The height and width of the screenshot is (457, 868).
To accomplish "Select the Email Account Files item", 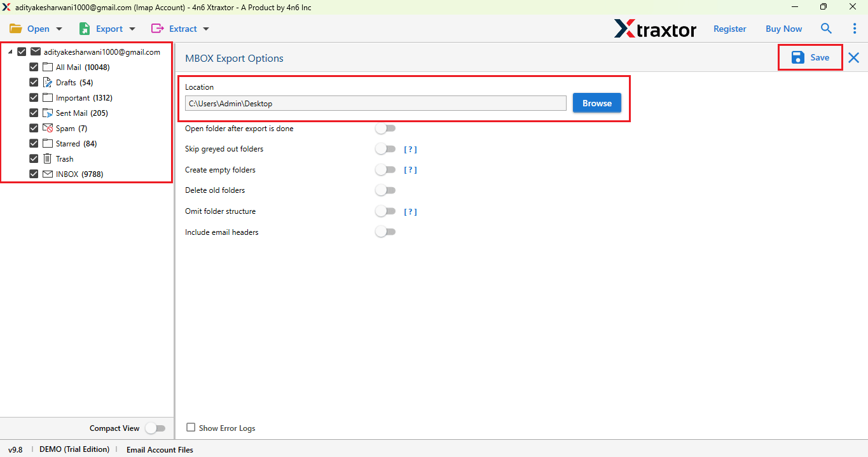I will 160,449.
